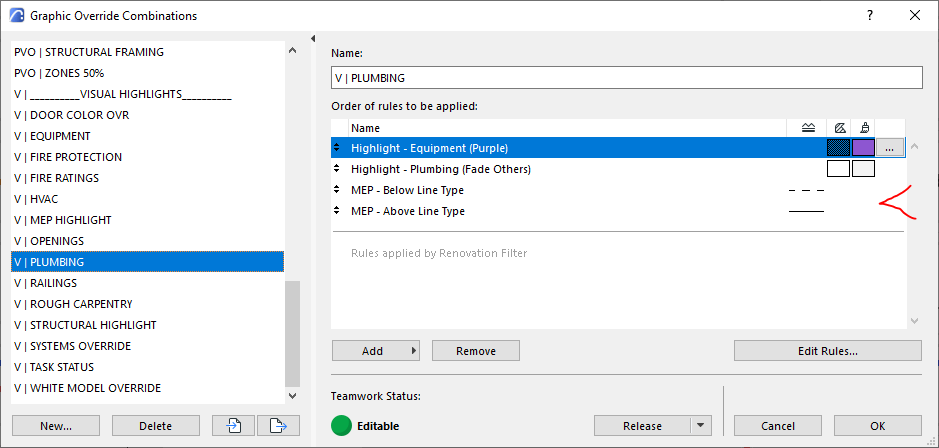Image resolution: width=939 pixels, height=448 pixels.
Task: Click the Archicad logo in title bar
Action: (x=18, y=16)
